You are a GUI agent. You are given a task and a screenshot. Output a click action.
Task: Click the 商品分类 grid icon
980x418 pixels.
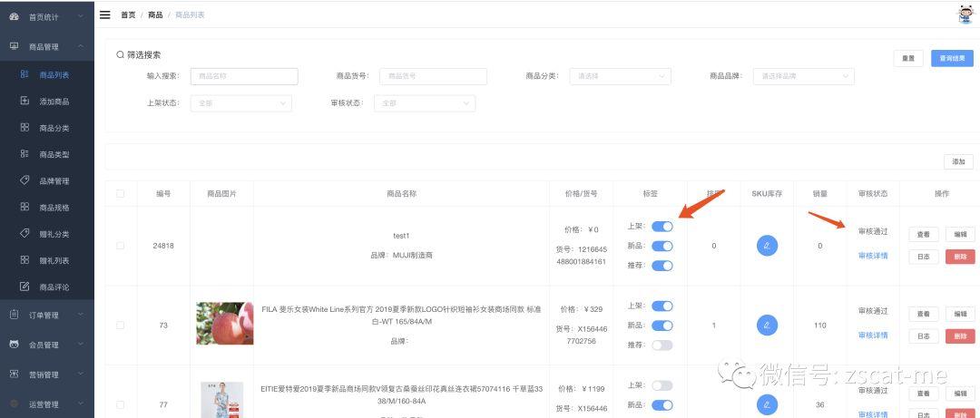coord(24,128)
